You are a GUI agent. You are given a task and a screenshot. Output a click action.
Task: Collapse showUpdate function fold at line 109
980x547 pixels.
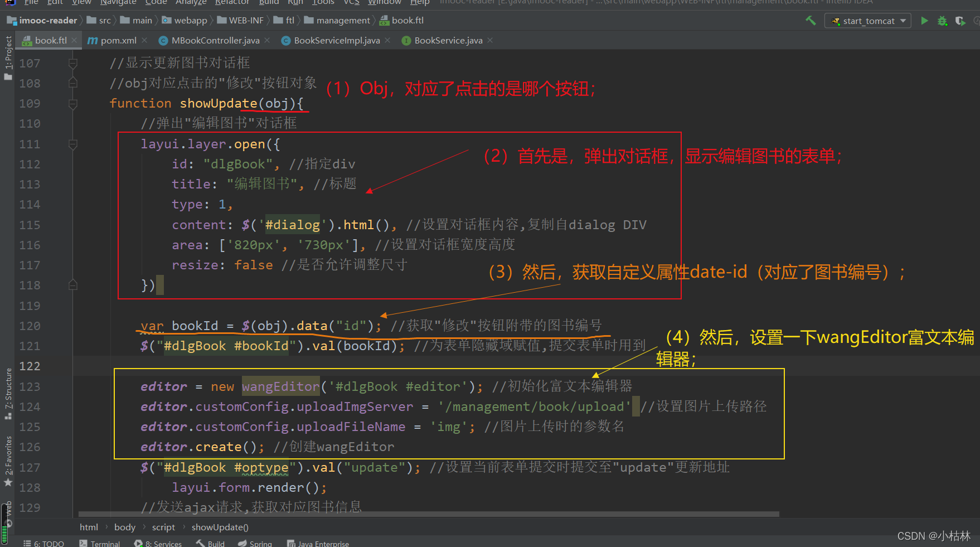(x=72, y=104)
